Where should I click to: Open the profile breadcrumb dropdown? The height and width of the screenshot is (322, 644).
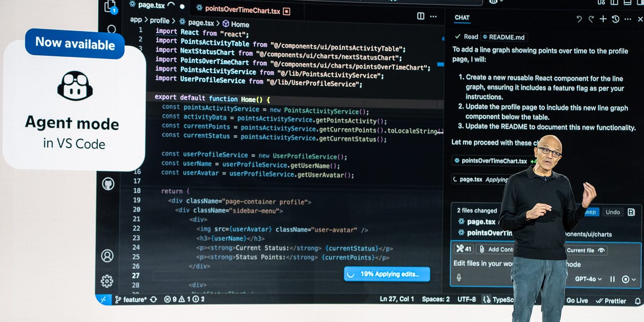(159, 20)
